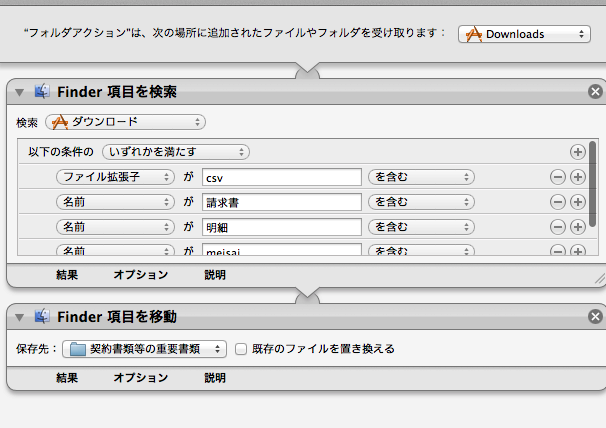Remove the csv file extension condition row
Screen dimensions: 606x428
(x=558, y=177)
